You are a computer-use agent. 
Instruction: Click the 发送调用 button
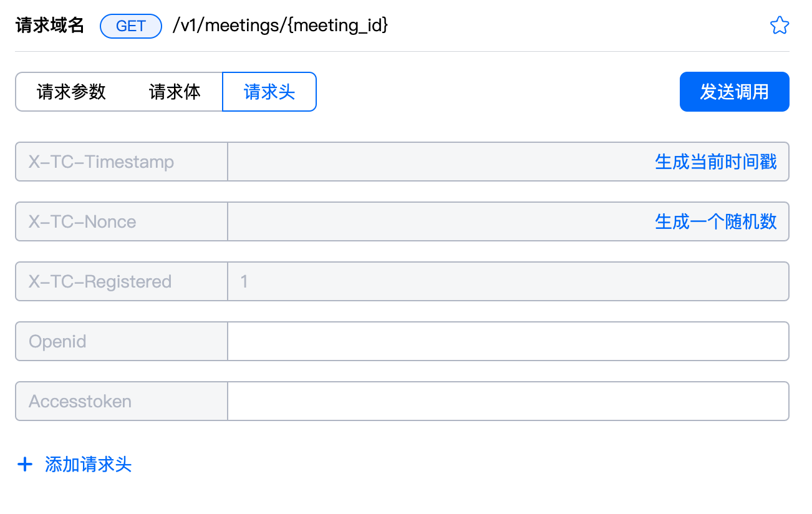pos(735,92)
